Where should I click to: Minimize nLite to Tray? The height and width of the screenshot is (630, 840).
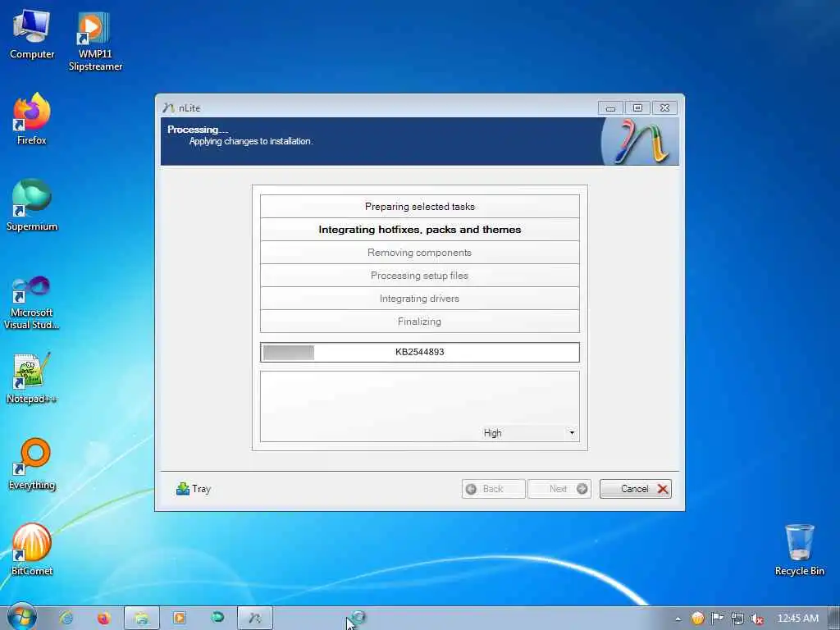194,489
